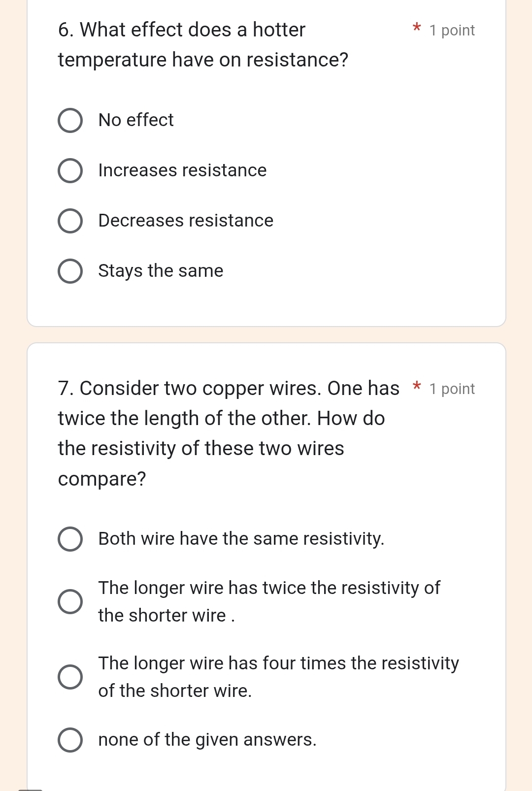
Task: Click question 6 title about hotter temperature
Action: (x=203, y=45)
